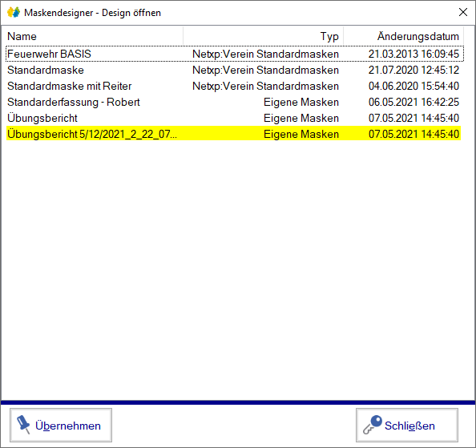Select the plain Übungsbericht row

[x=234, y=118]
